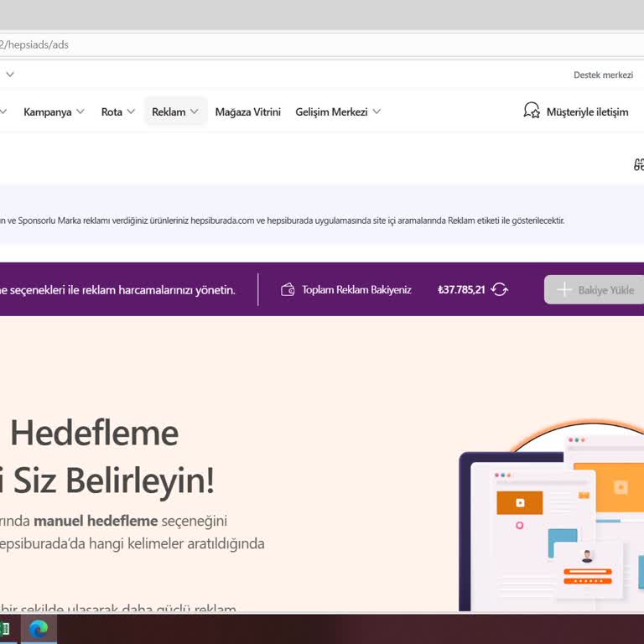Open Müşteriyle iletişim
Screen dimensions: 644x644
tap(575, 112)
